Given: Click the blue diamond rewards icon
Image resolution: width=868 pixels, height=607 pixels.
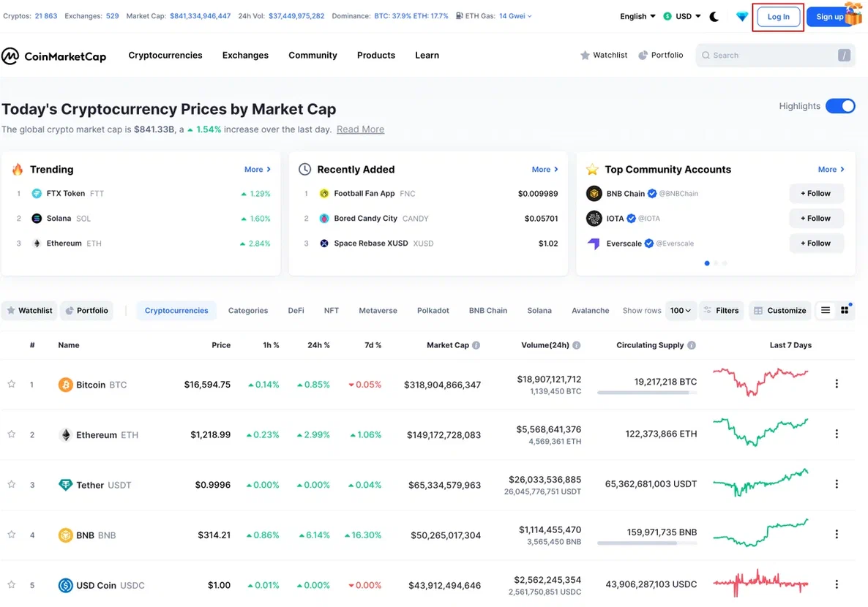Looking at the screenshot, I should [742, 17].
